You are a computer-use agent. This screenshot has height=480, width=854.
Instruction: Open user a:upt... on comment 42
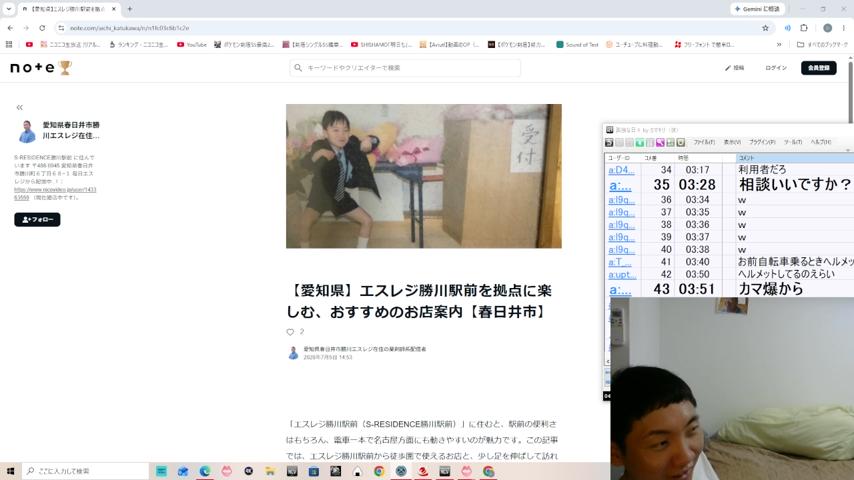click(622, 275)
